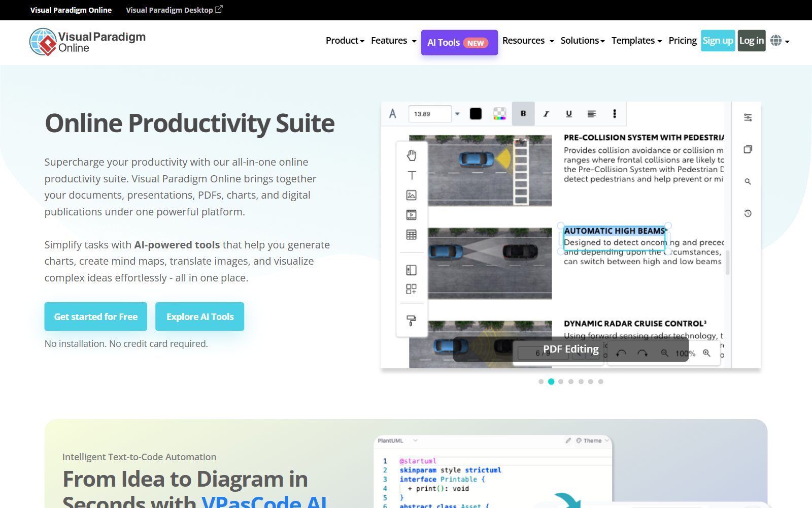The width and height of the screenshot is (812, 508).
Task: Click the italic formatting icon
Action: (546, 114)
